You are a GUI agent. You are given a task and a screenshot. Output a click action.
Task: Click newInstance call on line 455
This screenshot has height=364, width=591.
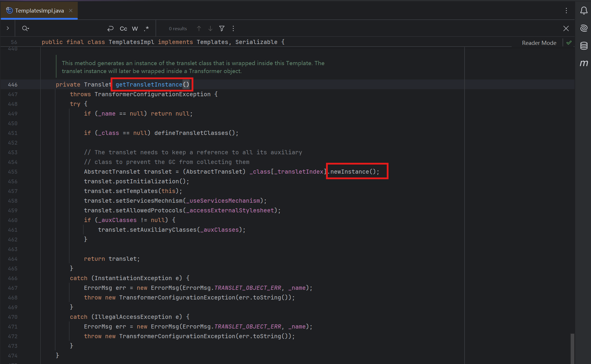click(349, 172)
